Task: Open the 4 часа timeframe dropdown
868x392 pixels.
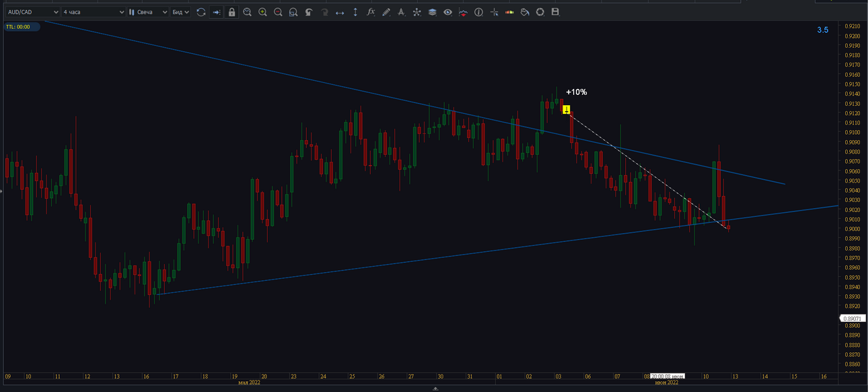Action: pyautogui.click(x=94, y=12)
